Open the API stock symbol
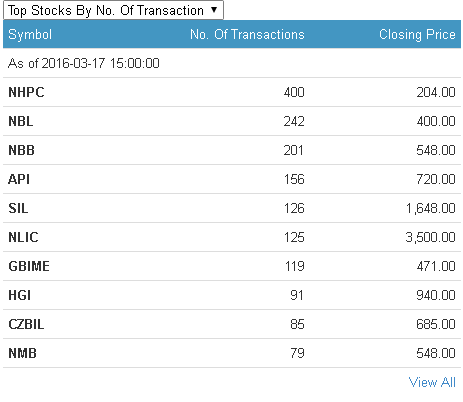 19,179
